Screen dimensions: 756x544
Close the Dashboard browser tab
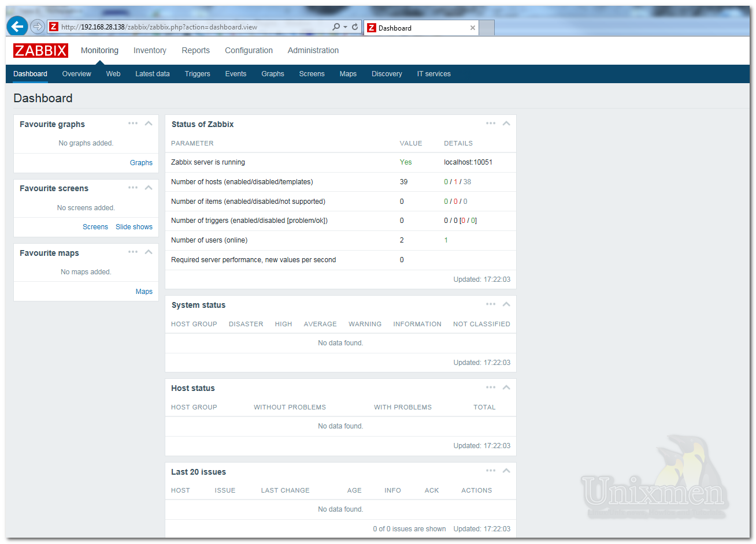[x=473, y=28]
